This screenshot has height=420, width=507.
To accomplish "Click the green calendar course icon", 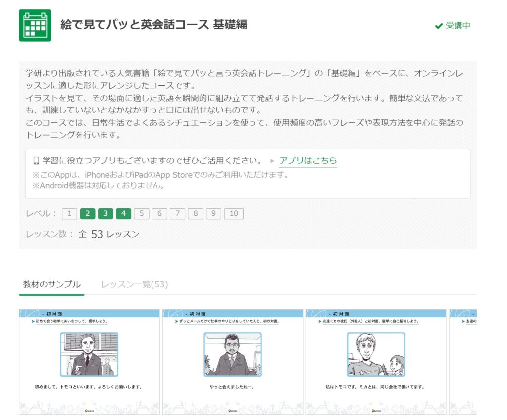I will [x=35, y=25].
